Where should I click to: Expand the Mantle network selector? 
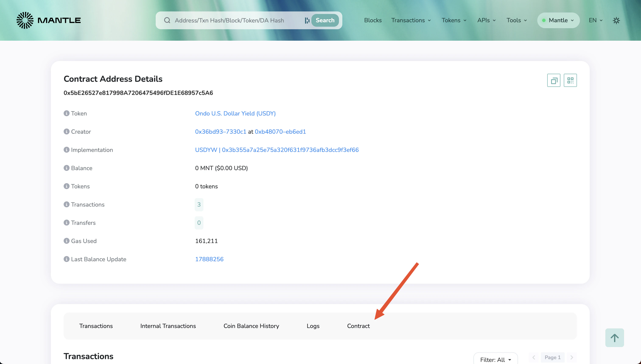(x=558, y=20)
